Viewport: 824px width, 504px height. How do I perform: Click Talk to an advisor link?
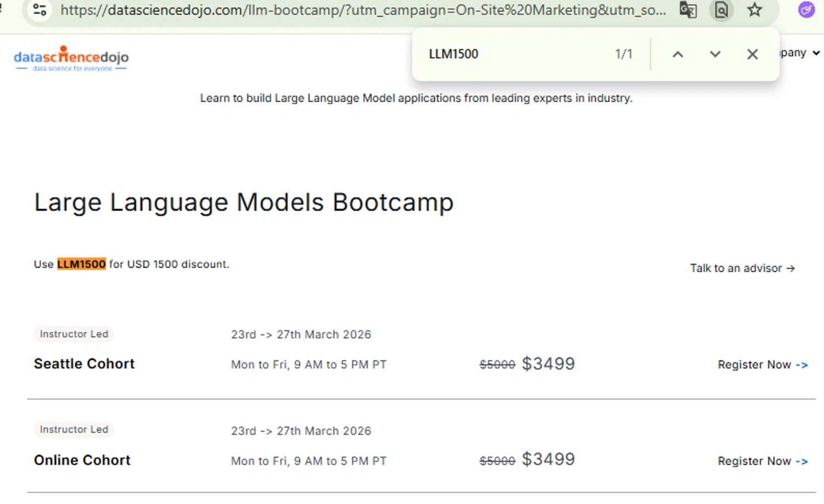(x=742, y=268)
